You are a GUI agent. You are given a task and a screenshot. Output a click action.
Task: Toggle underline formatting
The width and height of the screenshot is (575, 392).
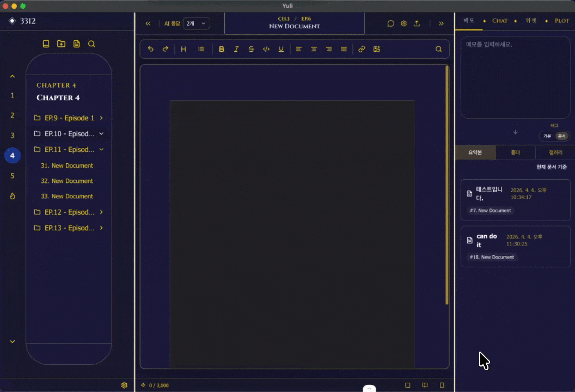(281, 49)
